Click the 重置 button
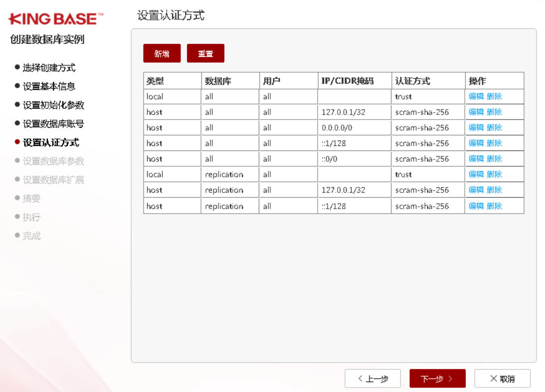The width and height of the screenshot is (545, 392). 205,53
